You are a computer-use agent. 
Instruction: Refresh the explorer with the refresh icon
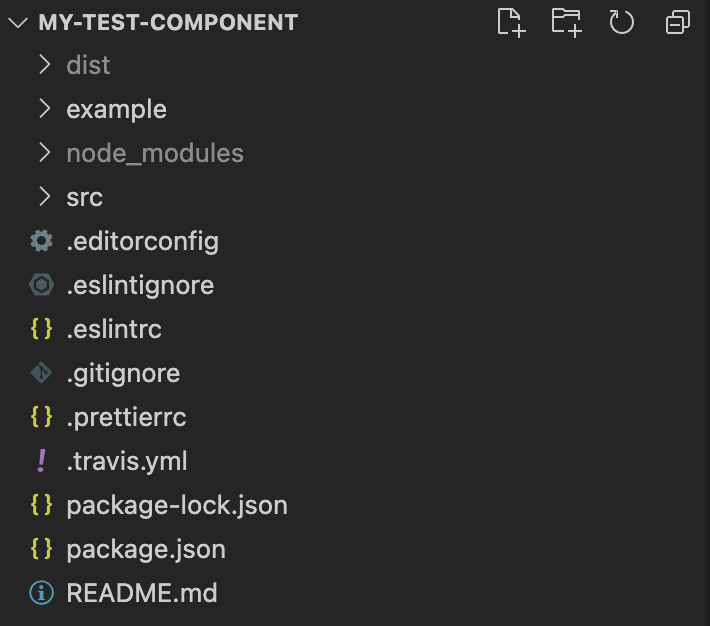tap(621, 22)
